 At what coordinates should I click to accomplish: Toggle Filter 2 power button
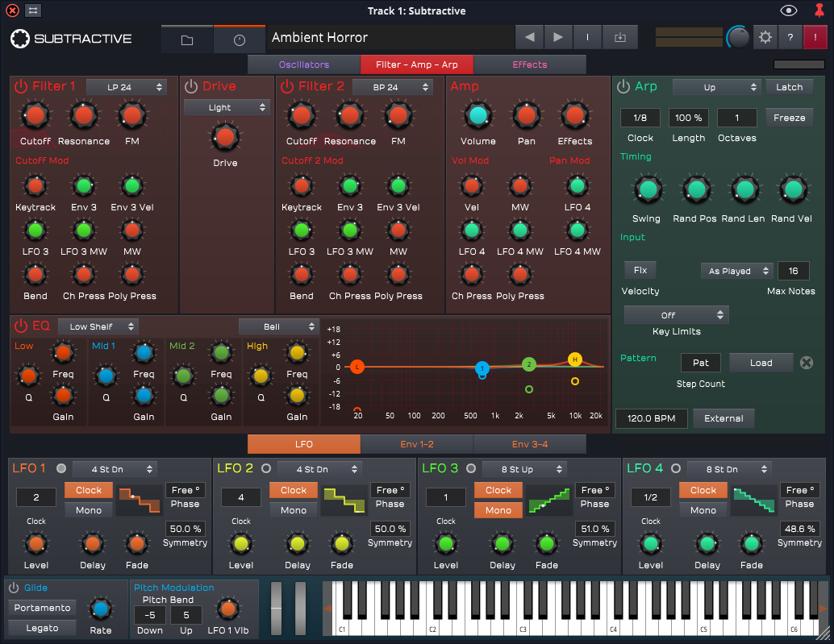[x=286, y=86]
